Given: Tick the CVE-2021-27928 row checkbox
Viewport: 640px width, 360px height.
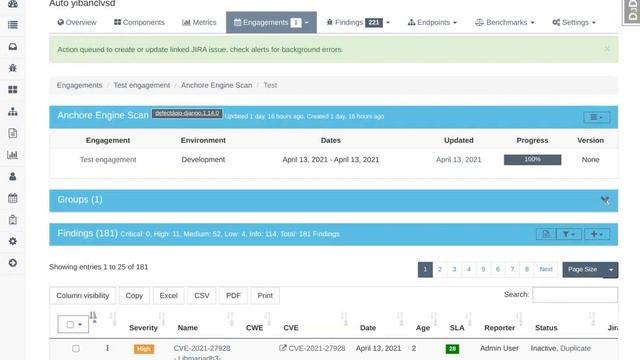Looking at the screenshot, I should pyautogui.click(x=76, y=349).
